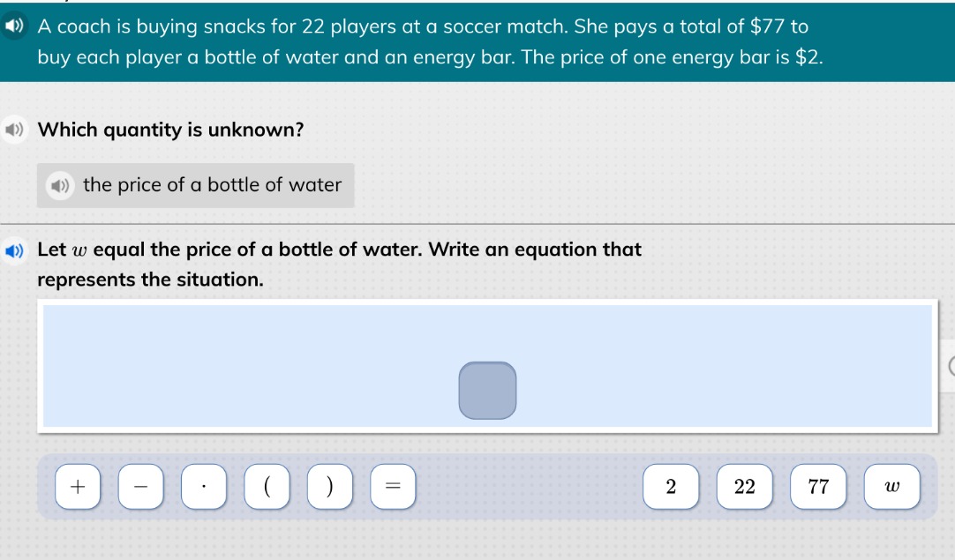Select 'the price of a bottle of water' answer
955x560 pixels.
[x=196, y=185]
